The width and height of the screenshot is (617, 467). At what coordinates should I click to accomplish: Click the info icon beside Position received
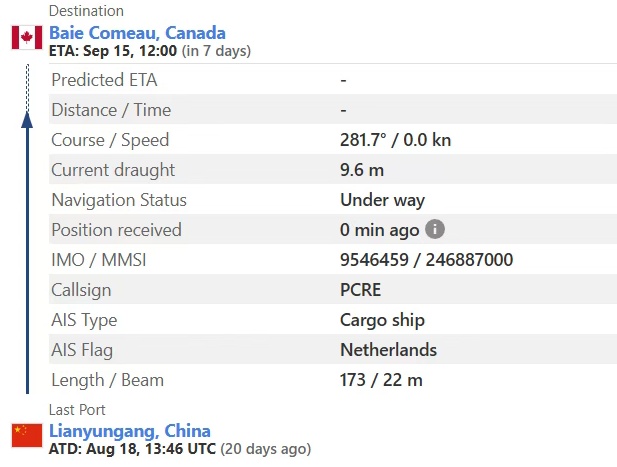(434, 229)
